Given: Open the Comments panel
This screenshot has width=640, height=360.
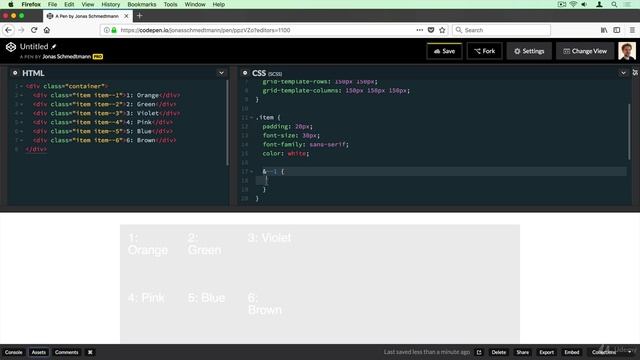Looking at the screenshot, I should coord(67,352).
